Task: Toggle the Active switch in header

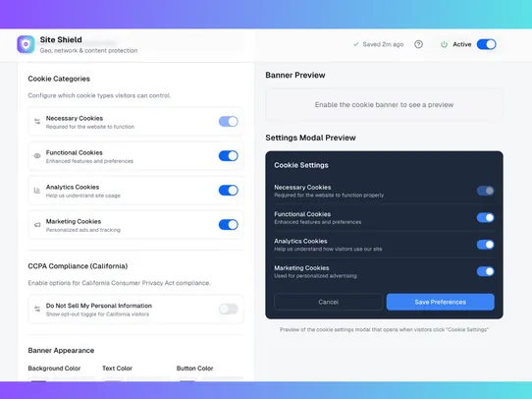Action: [x=486, y=44]
